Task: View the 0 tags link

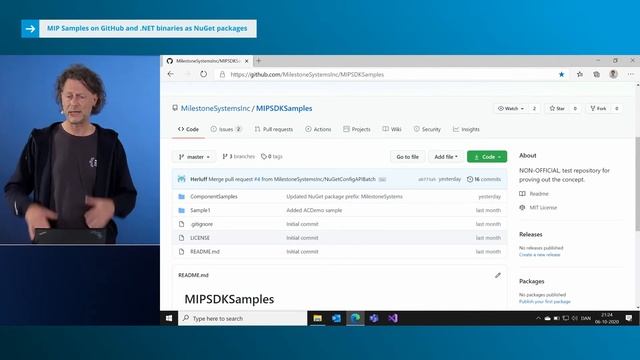Action: pyautogui.click(x=272, y=157)
